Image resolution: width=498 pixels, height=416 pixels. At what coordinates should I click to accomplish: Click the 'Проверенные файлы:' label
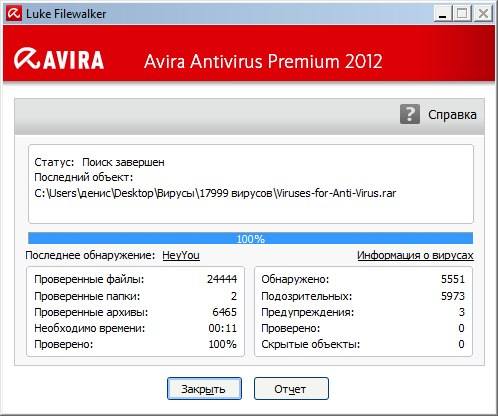click(89, 279)
